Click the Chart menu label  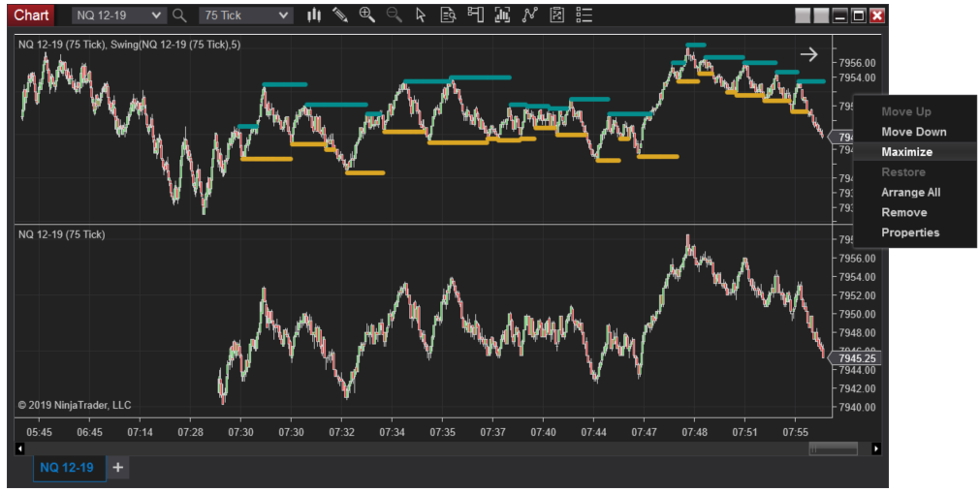click(x=31, y=15)
